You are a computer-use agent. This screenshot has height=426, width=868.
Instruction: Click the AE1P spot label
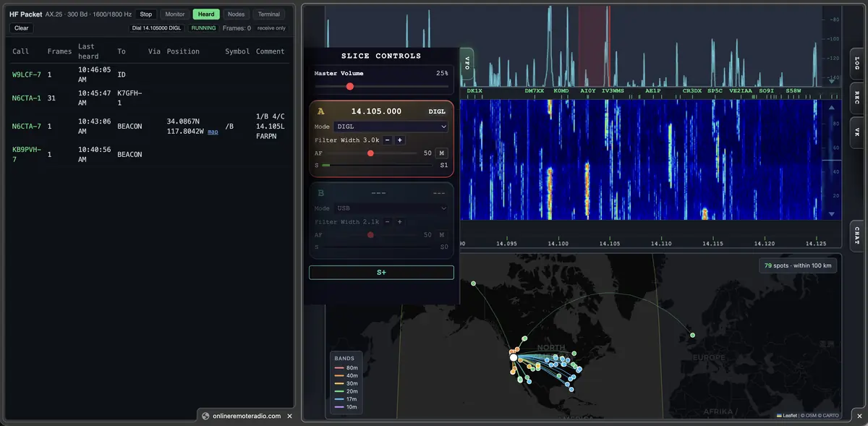tap(653, 91)
